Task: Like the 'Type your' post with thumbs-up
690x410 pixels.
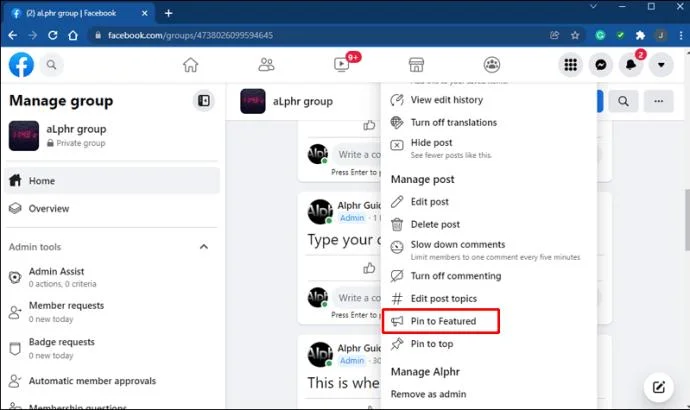Action: coord(369,267)
